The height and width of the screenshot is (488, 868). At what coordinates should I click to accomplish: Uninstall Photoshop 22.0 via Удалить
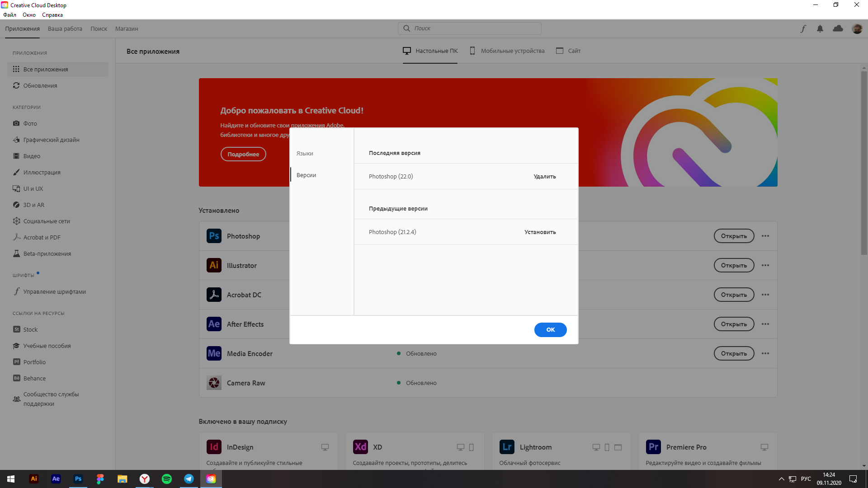[x=545, y=177]
